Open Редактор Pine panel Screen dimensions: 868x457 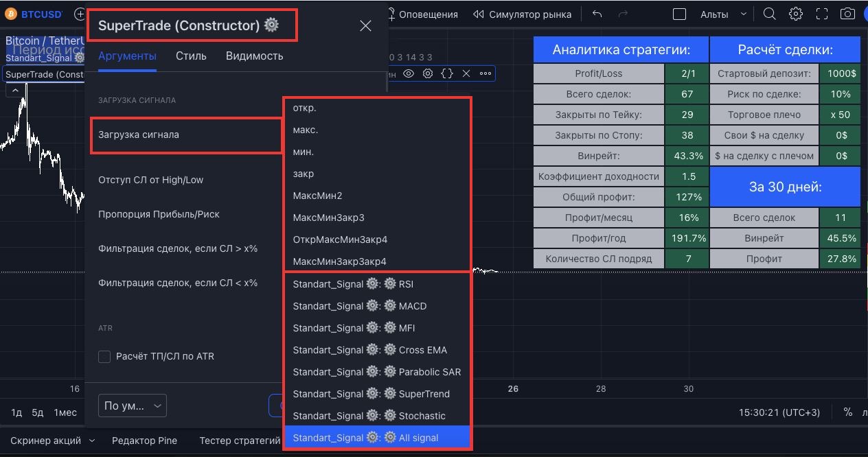point(144,441)
